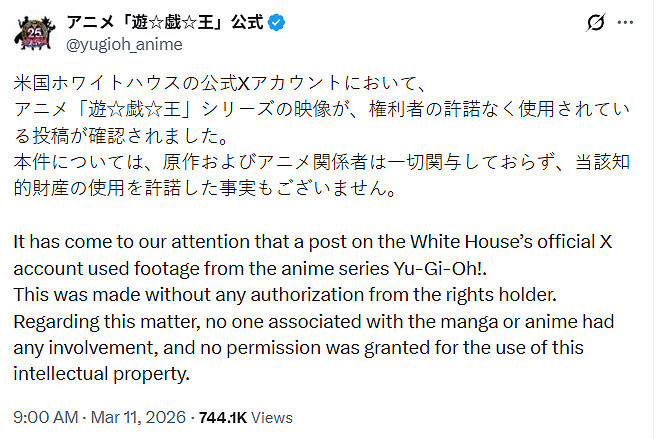Click the Japanese paragraph beginning 本件については

(320, 160)
